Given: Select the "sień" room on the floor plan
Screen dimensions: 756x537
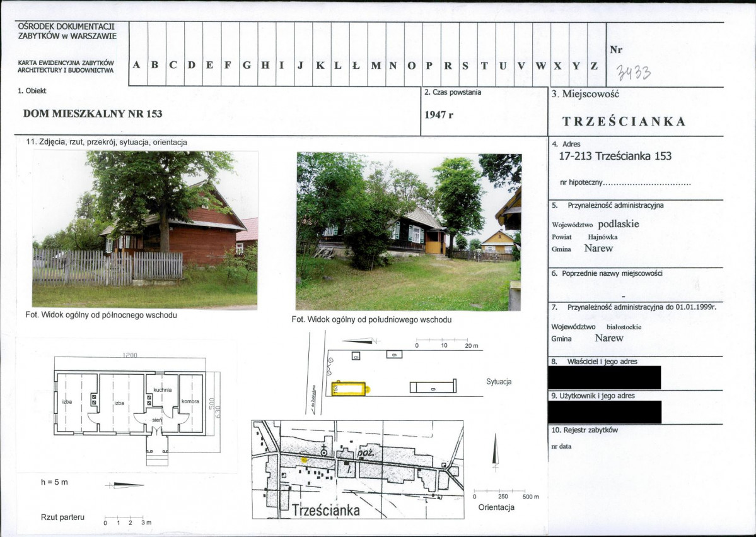Looking at the screenshot, I should (157, 419).
